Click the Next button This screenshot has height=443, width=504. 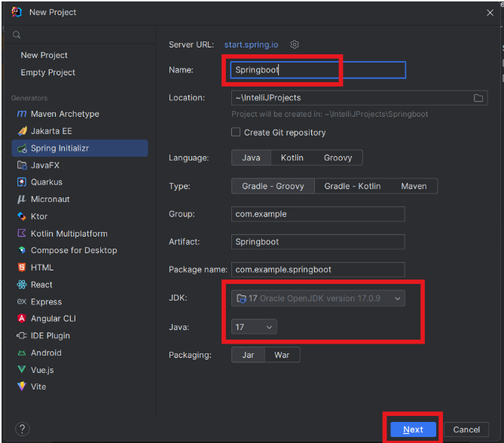(x=413, y=429)
